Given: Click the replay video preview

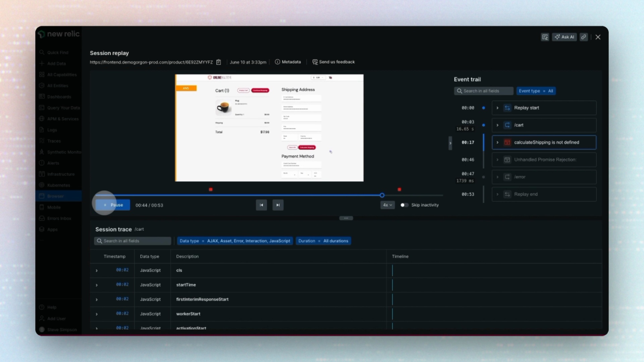Looking at the screenshot, I should point(269,128).
